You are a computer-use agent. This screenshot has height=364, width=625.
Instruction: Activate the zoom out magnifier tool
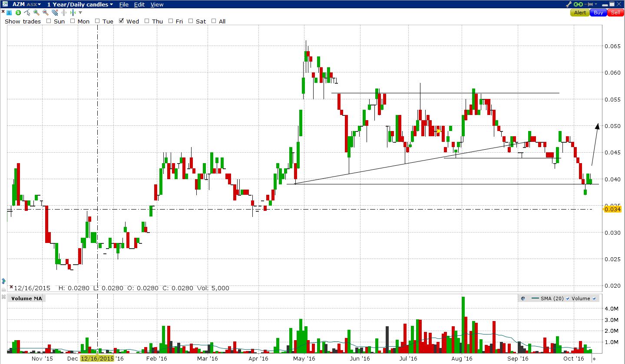pyautogui.click(x=46, y=13)
